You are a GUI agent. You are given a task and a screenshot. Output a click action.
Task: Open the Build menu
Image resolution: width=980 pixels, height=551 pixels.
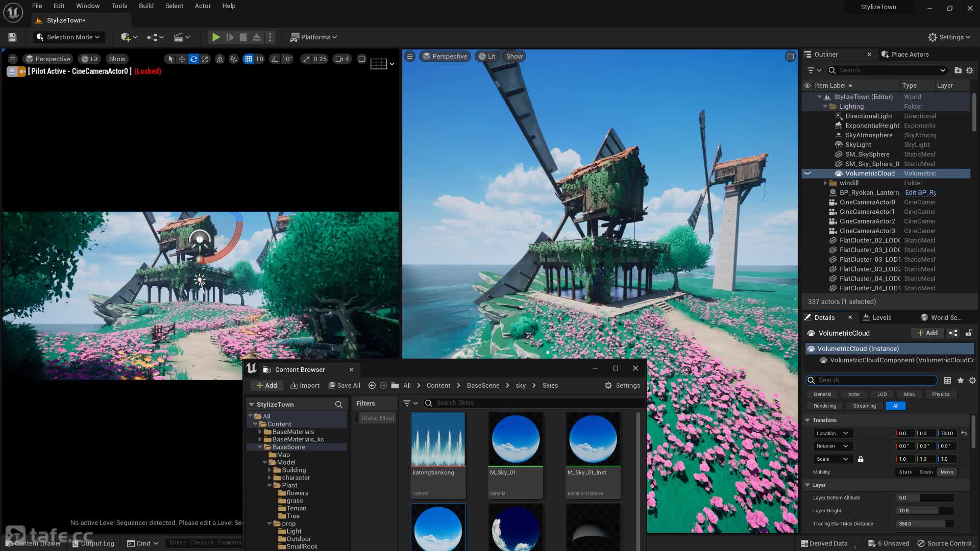tap(146, 6)
